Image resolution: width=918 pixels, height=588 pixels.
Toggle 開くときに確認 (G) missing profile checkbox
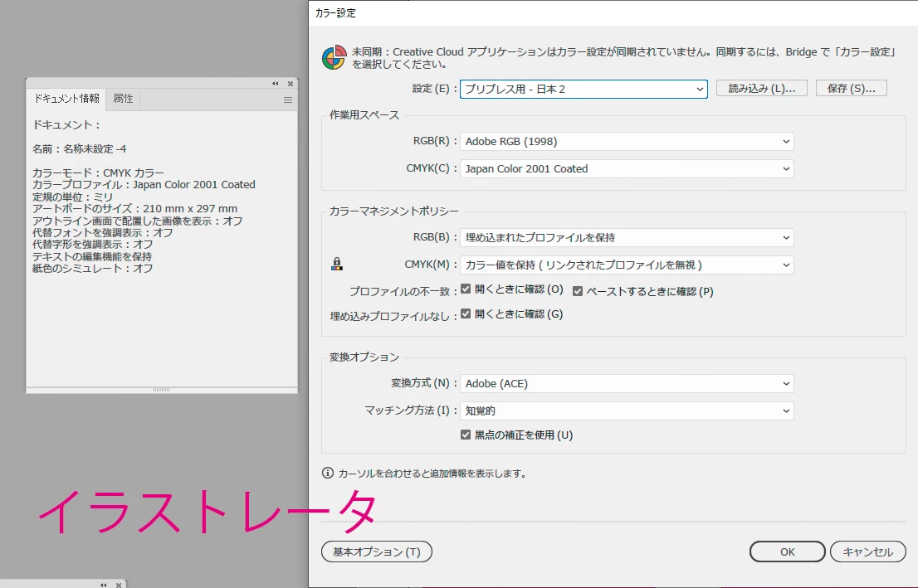(x=466, y=313)
